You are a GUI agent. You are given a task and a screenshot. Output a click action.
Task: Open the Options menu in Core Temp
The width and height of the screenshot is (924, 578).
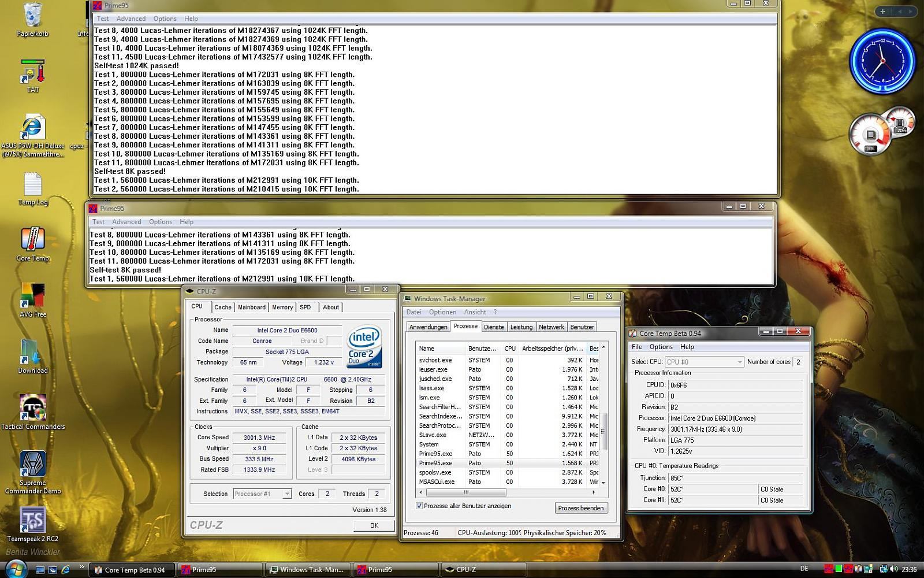[x=661, y=347]
